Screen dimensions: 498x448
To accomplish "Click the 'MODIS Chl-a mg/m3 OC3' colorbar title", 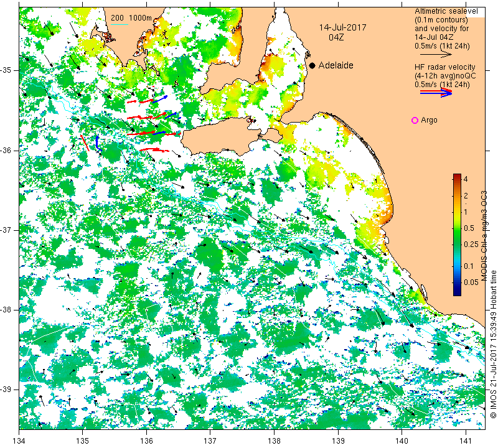I will point(484,236).
